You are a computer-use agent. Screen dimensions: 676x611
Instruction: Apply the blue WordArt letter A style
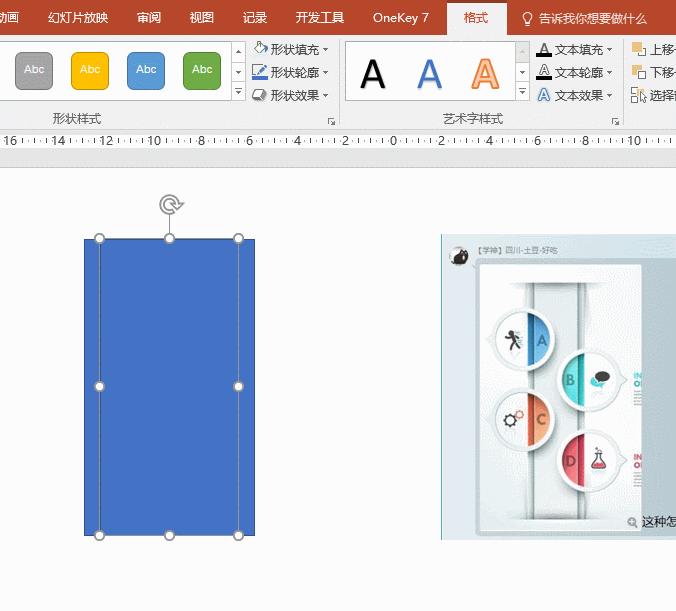coord(429,73)
